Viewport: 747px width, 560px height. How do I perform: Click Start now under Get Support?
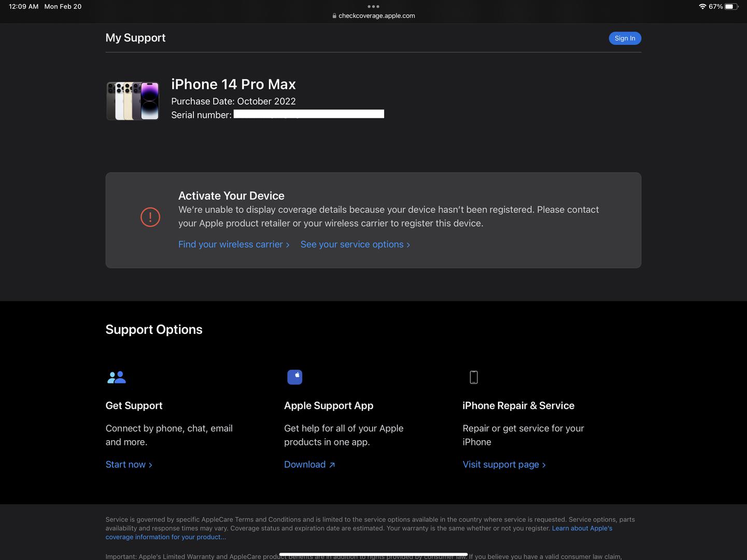129,465
